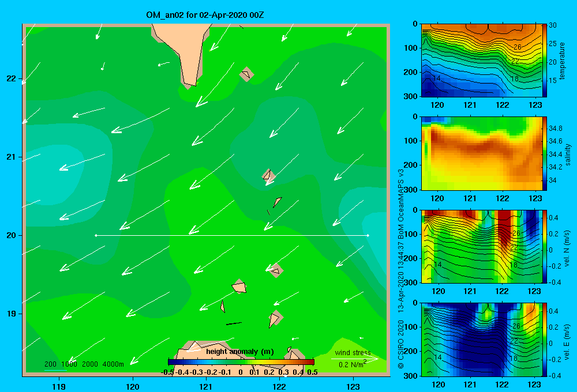This screenshot has width=577, height=392.
Task: Open the temperature cross-section panel
Action: (x=482, y=61)
